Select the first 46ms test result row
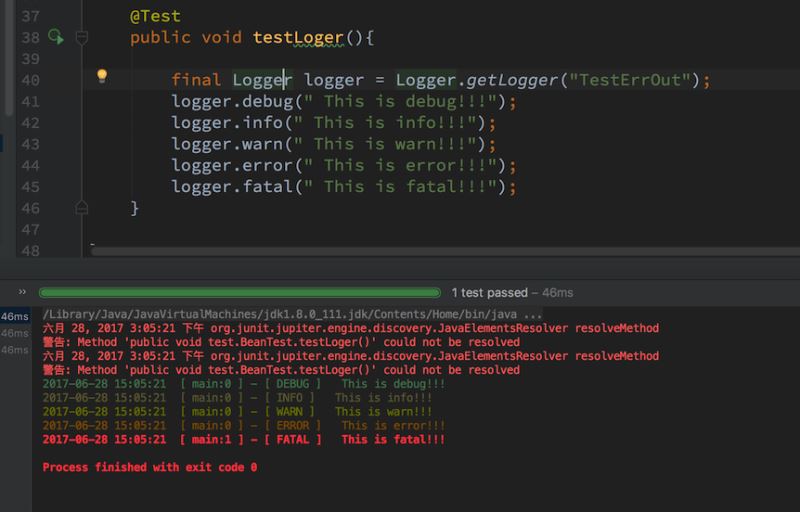 (14, 317)
